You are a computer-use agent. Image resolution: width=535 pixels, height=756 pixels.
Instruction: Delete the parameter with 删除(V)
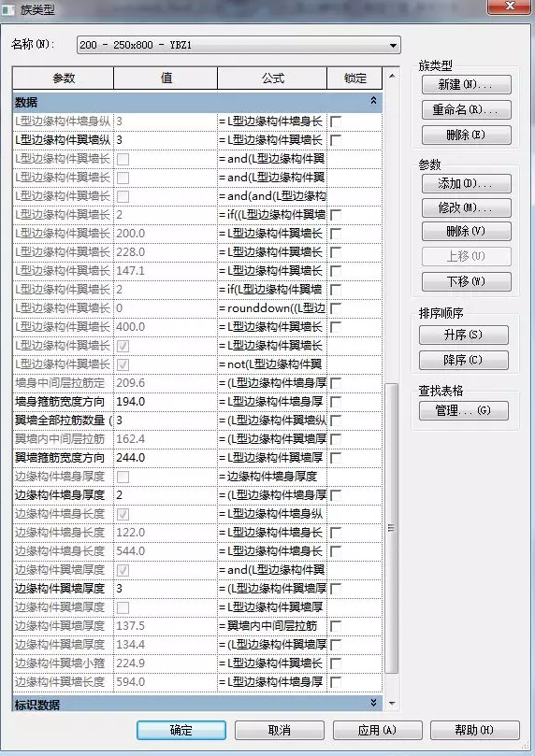click(x=466, y=232)
